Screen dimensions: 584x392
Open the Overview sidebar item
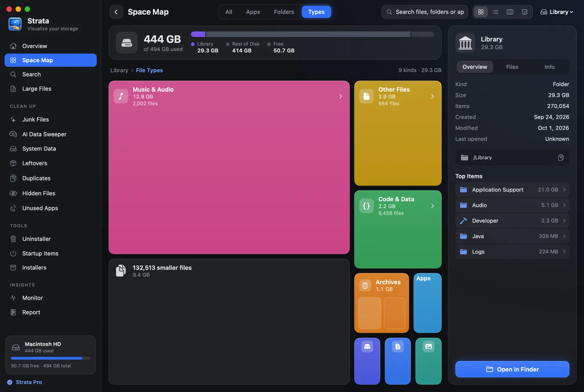pyautogui.click(x=50, y=46)
